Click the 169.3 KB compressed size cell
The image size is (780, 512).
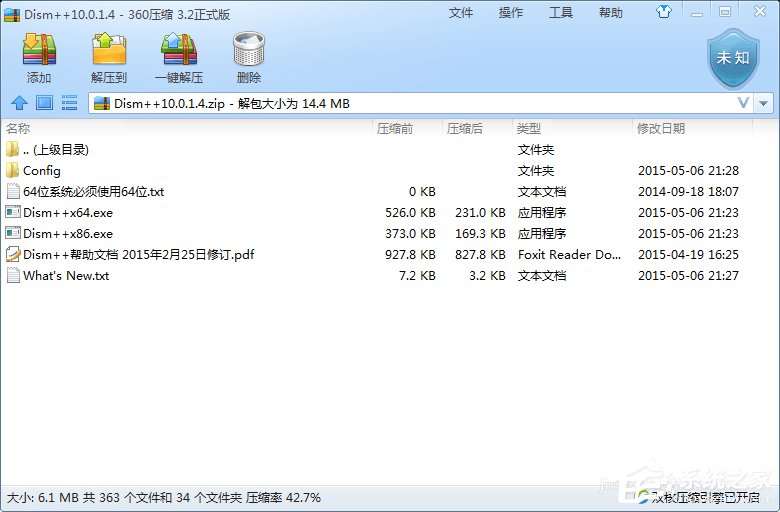[480, 233]
